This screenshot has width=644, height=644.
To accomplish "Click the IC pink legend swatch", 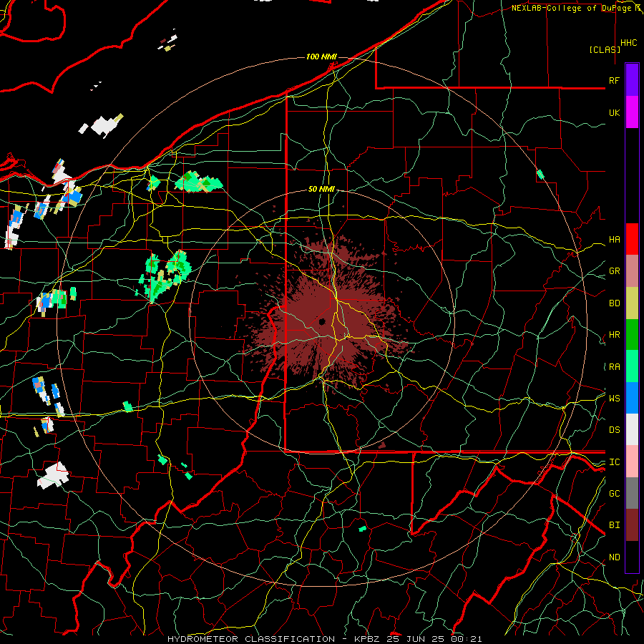I will (x=632, y=462).
